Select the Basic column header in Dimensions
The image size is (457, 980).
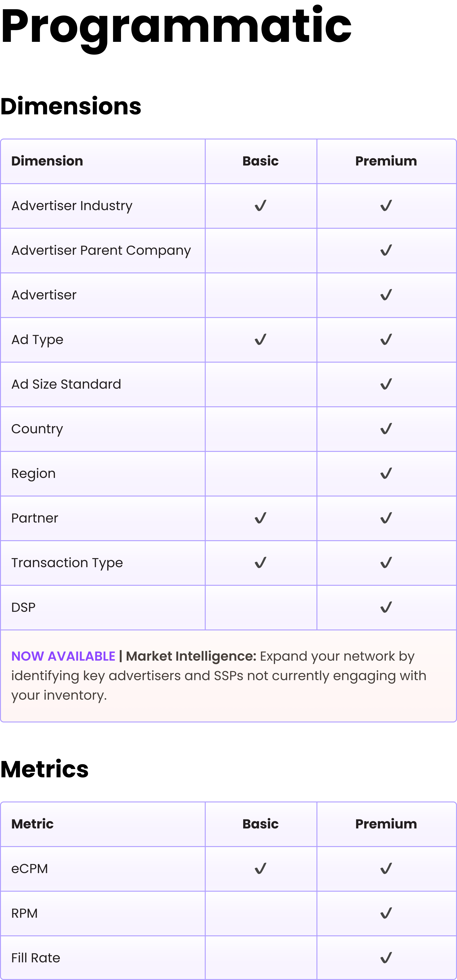click(260, 161)
